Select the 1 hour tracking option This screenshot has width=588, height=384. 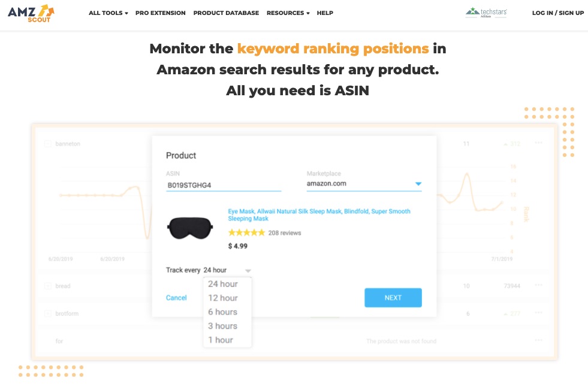[x=221, y=340]
